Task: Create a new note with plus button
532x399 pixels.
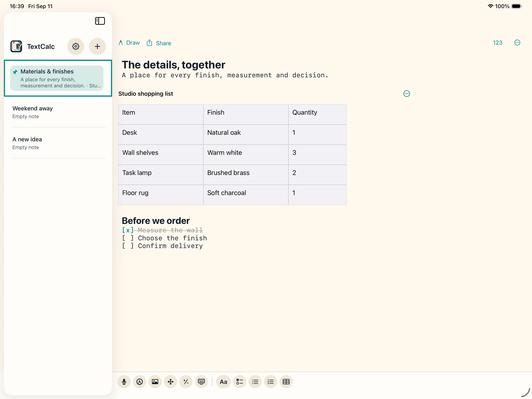Action: pyautogui.click(x=97, y=46)
